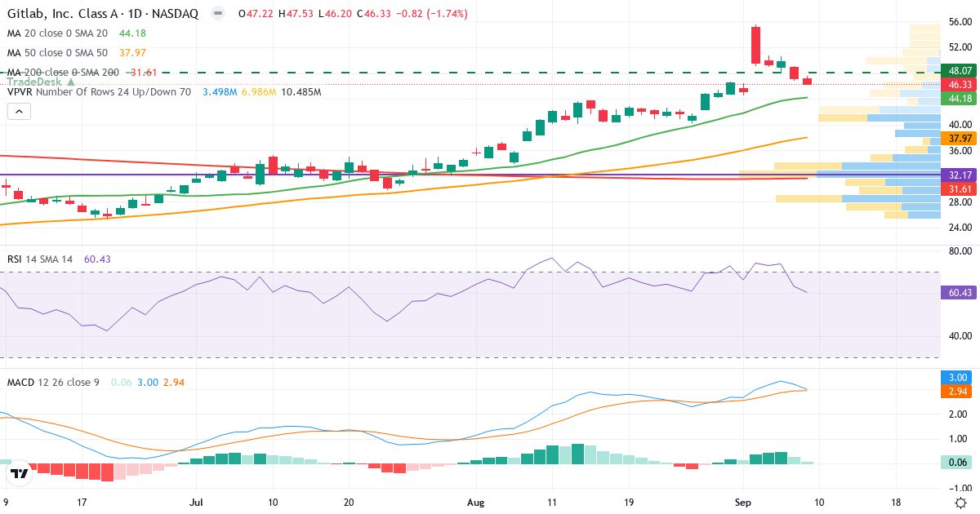980x514 pixels.
Task: Click the 37.97 orange MA 50 axis label
Action: (959, 138)
